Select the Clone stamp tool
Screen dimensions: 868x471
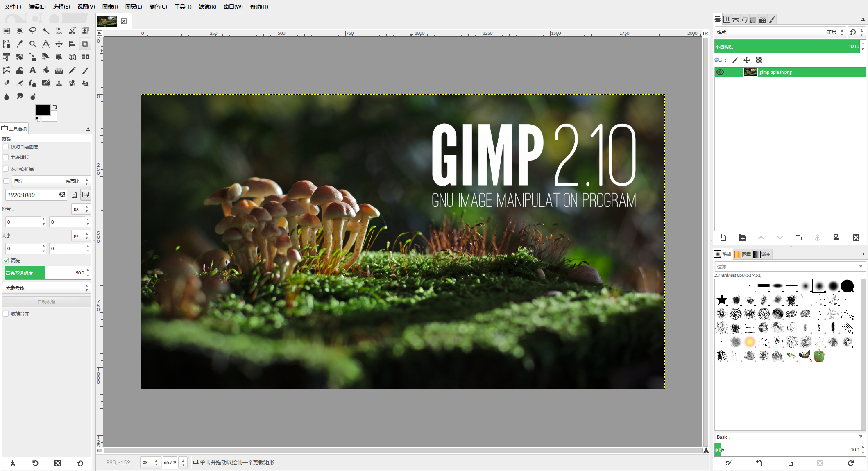point(59,84)
